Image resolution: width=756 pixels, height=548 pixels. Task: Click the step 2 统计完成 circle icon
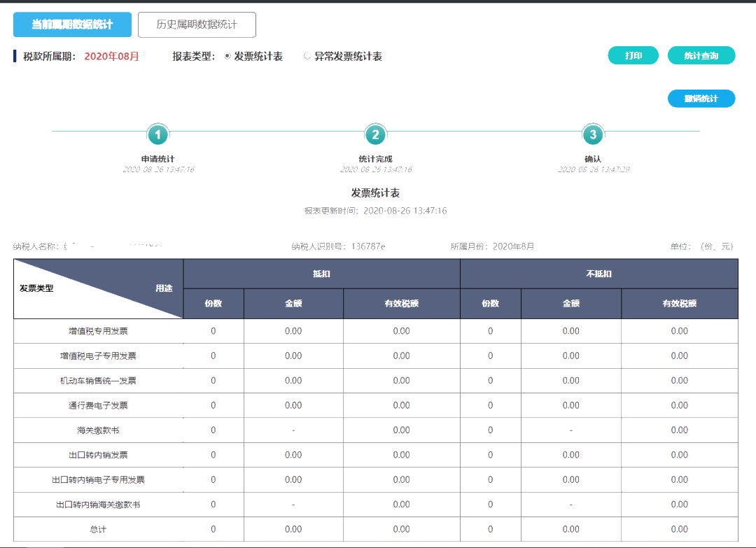376,135
